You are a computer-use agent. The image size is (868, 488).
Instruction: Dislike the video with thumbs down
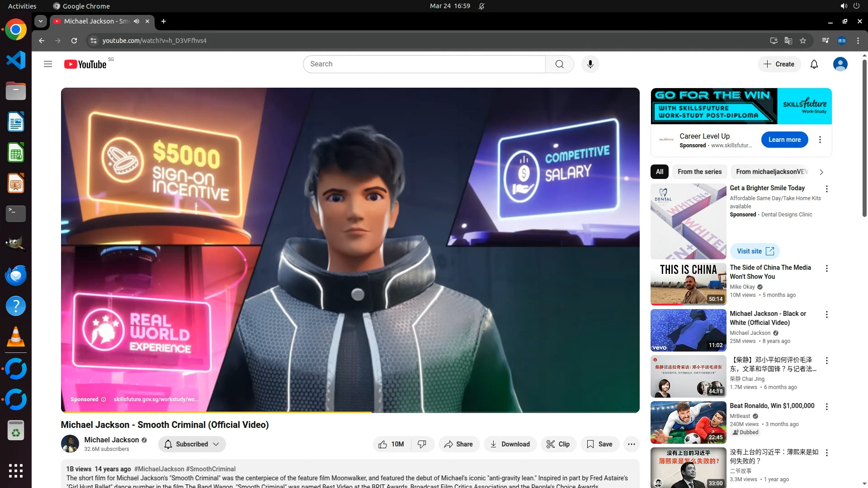click(422, 444)
